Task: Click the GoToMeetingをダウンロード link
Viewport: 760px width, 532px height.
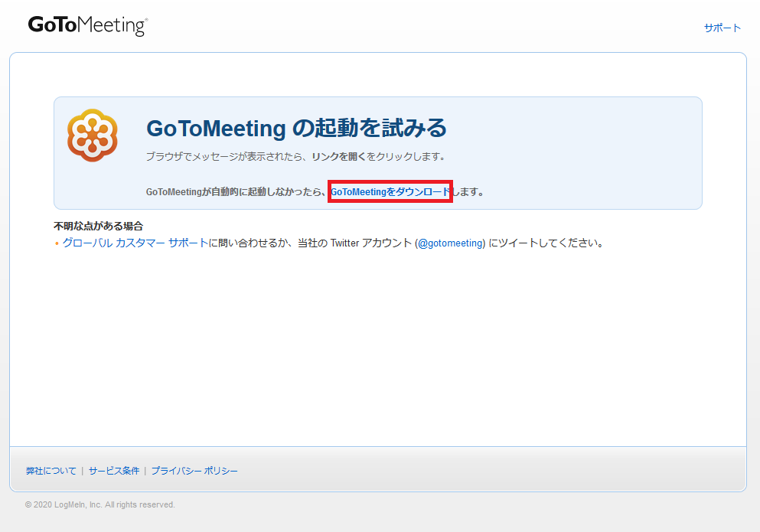Action: pyautogui.click(x=390, y=191)
